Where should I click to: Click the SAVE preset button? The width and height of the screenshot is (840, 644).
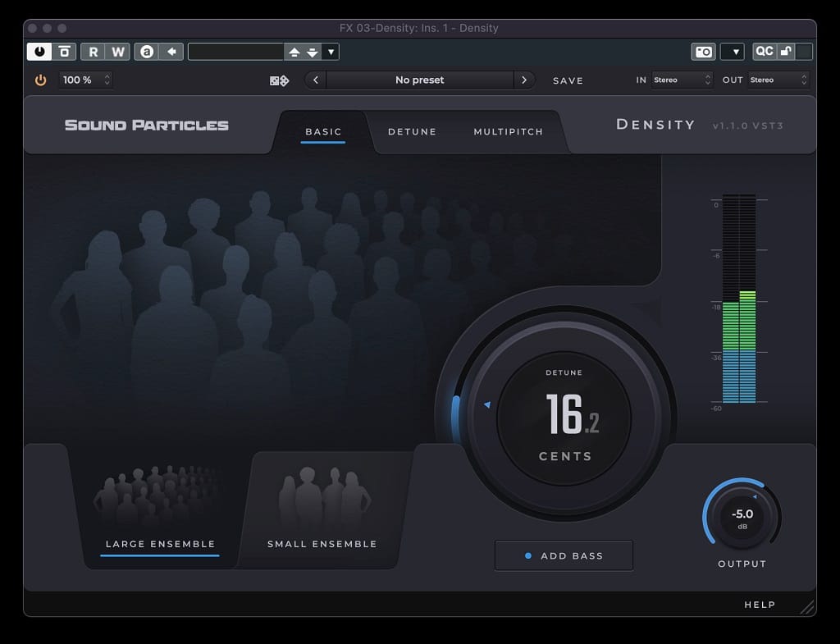[x=568, y=80]
